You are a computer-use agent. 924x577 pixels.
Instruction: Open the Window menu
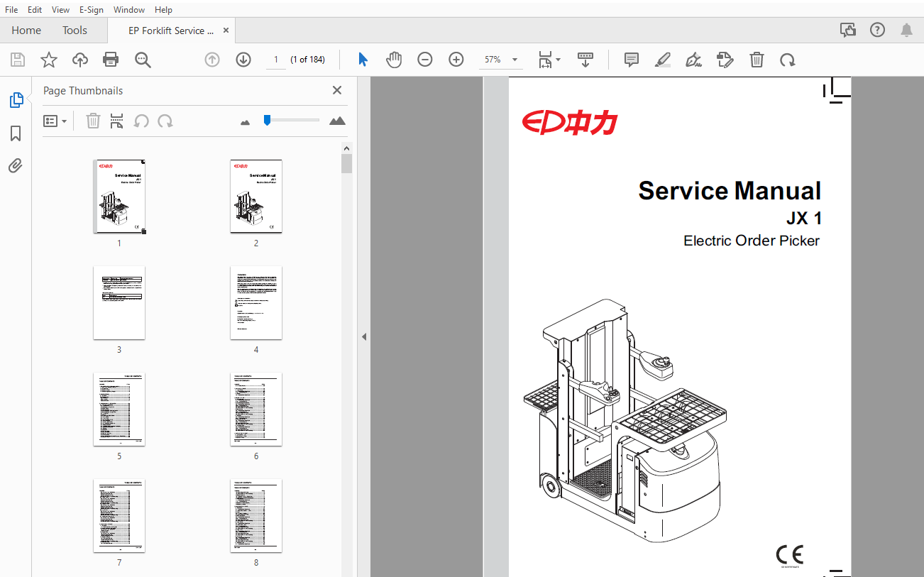[x=129, y=10]
